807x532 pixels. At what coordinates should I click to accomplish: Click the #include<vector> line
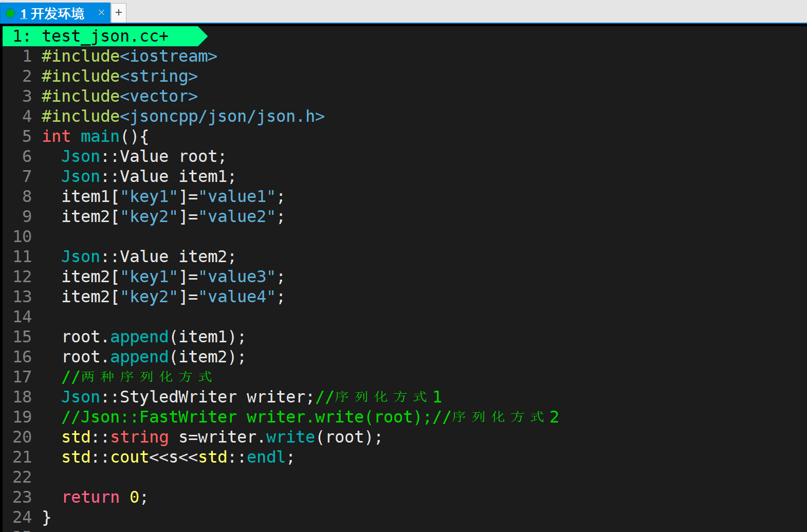coord(119,96)
